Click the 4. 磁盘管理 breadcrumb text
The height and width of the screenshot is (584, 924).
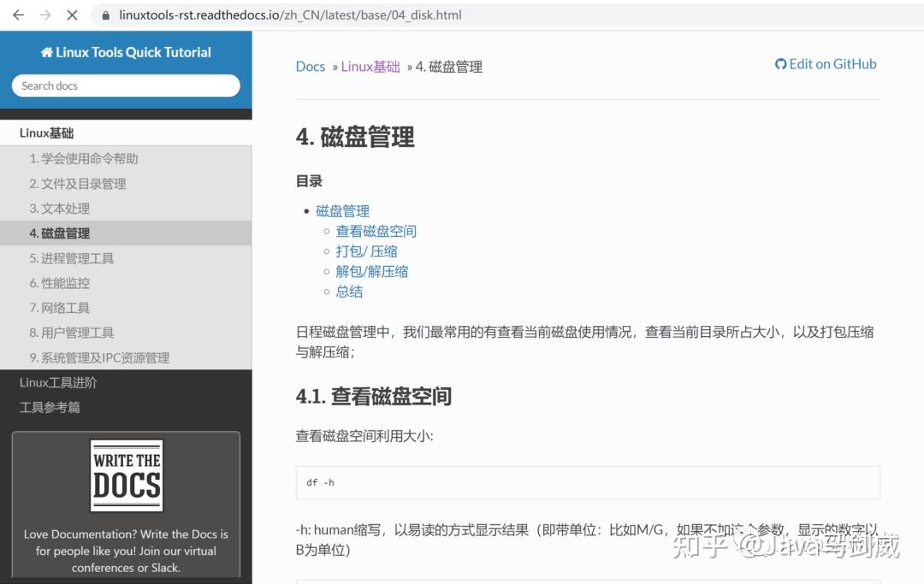pos(449,67)
